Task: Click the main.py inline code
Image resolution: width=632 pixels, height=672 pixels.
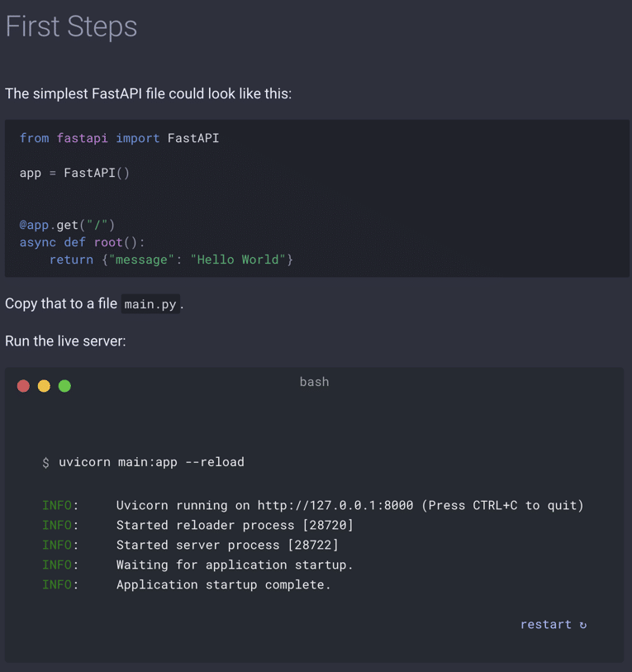Action: coord(150,304)
